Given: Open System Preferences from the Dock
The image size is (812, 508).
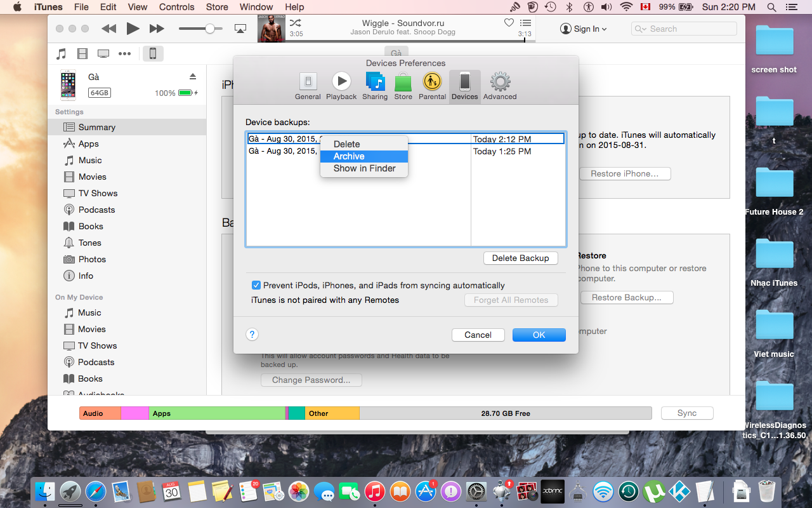Looking at the screenshot, I should 476,491.
